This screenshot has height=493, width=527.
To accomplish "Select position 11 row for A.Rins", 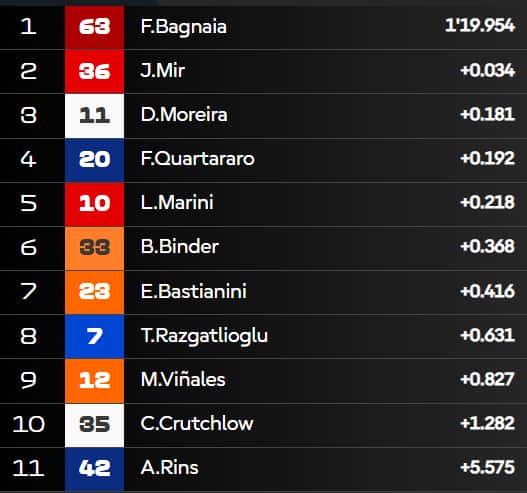I will [264, 468].
